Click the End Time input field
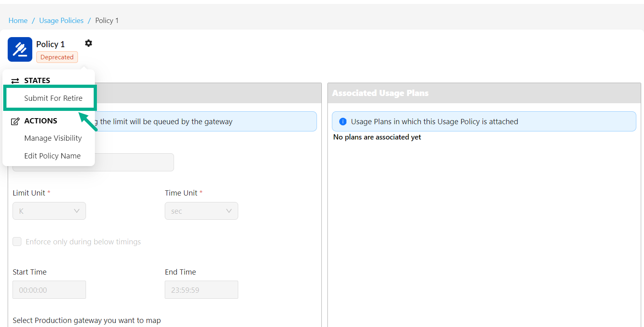 (x=201, y=290)
